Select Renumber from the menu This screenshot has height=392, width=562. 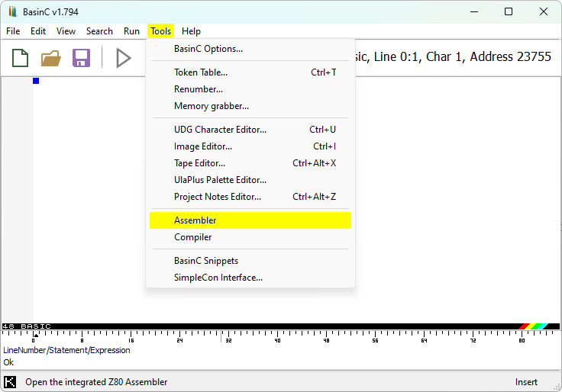click(x=199, y=89)
